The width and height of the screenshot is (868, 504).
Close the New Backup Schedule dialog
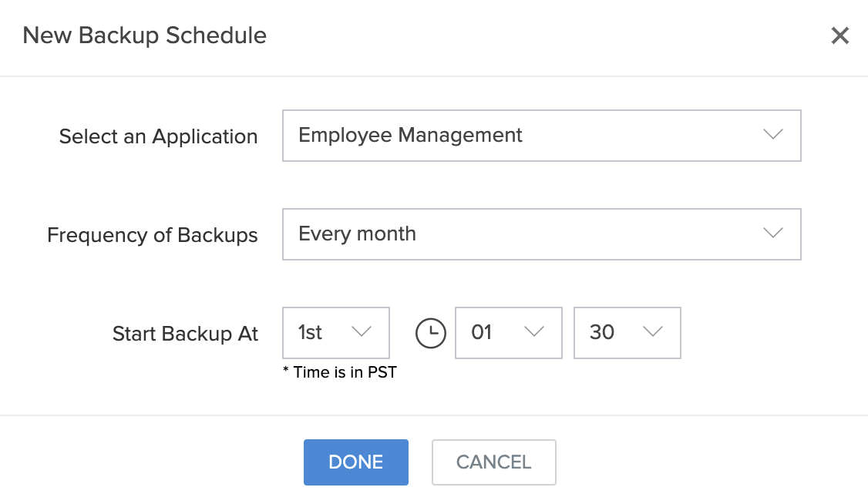[x=839, y=35]
